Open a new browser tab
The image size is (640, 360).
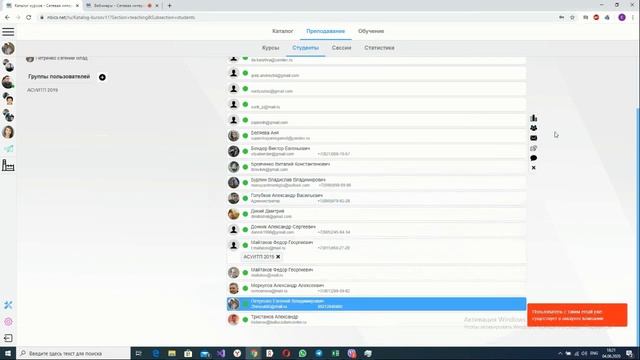[x=169, y=6]
